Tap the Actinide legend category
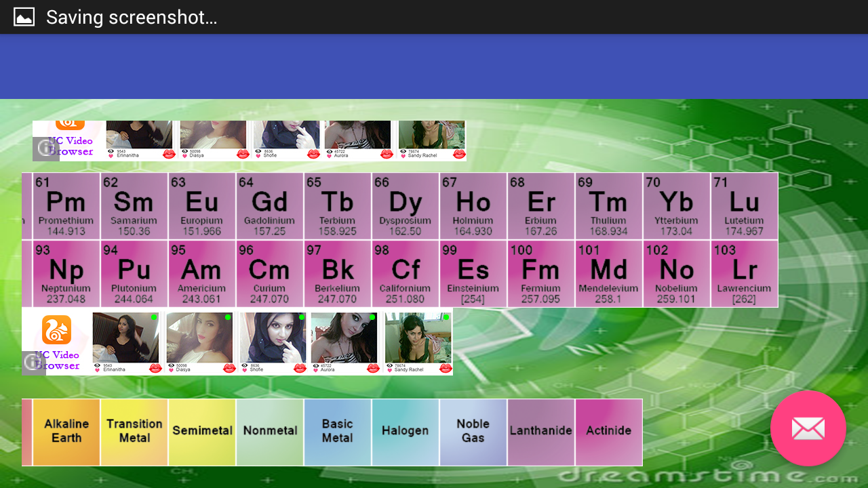Viewport: 868px width, 488px height. click(609, 432)
